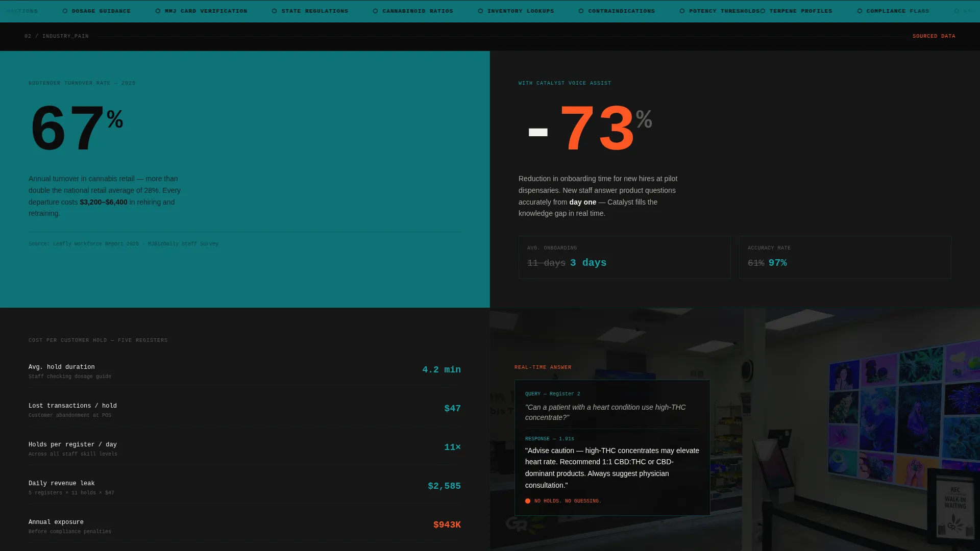
Task: Click the hexagon icon beside DOSAGE GUIDANCE
Action: [65, 11]
